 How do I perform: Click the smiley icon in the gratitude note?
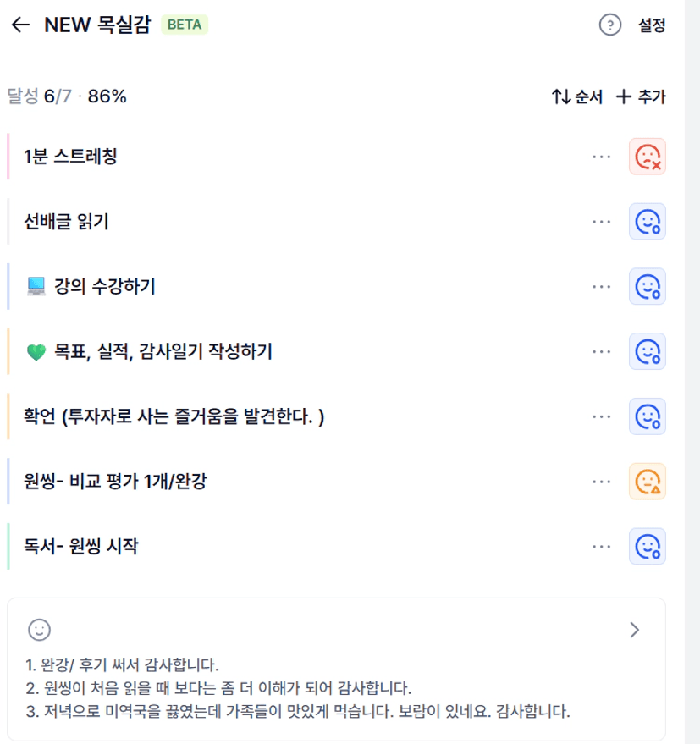pos(40,629)
